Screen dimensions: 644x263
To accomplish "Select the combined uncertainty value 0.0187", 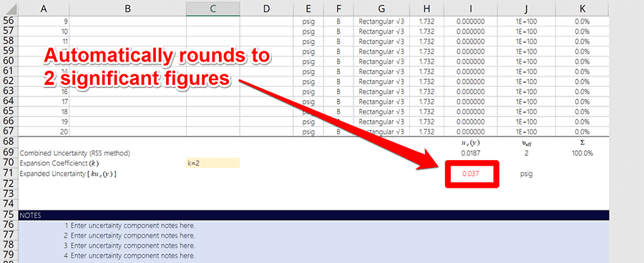I will (x=471, y=153).
